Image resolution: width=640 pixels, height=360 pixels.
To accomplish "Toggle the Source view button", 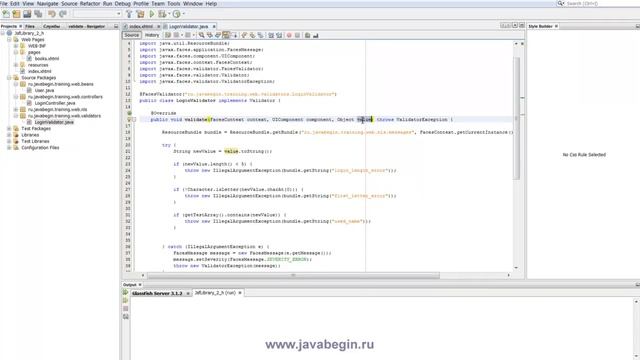I will [x=131, y=36].
